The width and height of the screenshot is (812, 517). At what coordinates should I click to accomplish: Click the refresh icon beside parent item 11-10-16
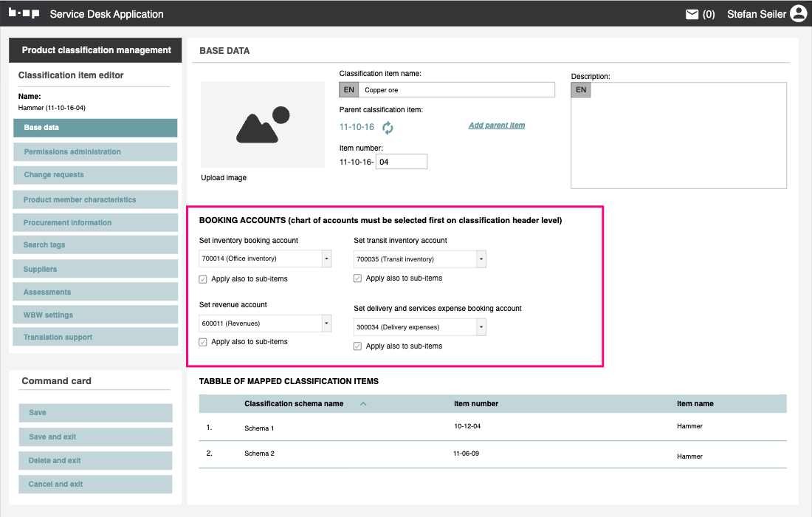388,128
